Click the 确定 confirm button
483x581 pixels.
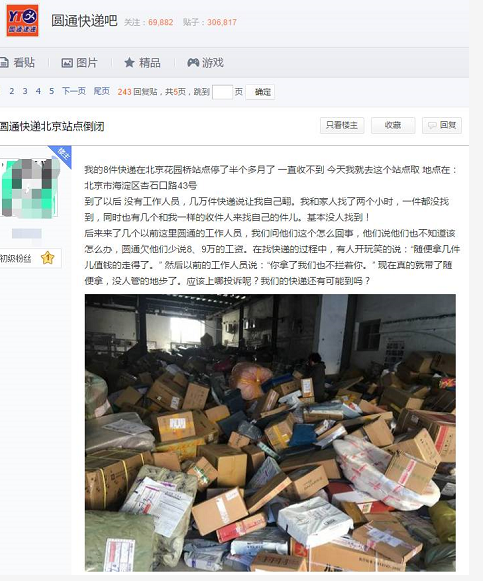pyautogui.click(x=260, y=92)
